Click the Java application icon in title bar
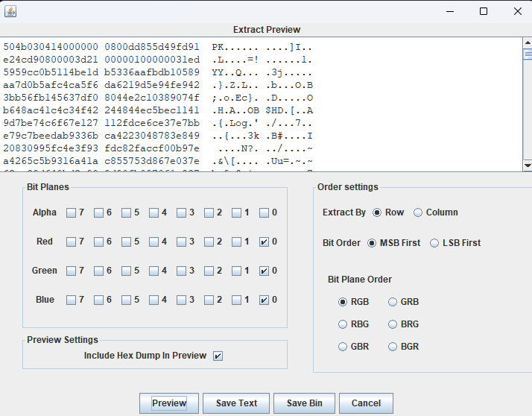Viewport: 532px width, 416px height. (x=10, y=11)
